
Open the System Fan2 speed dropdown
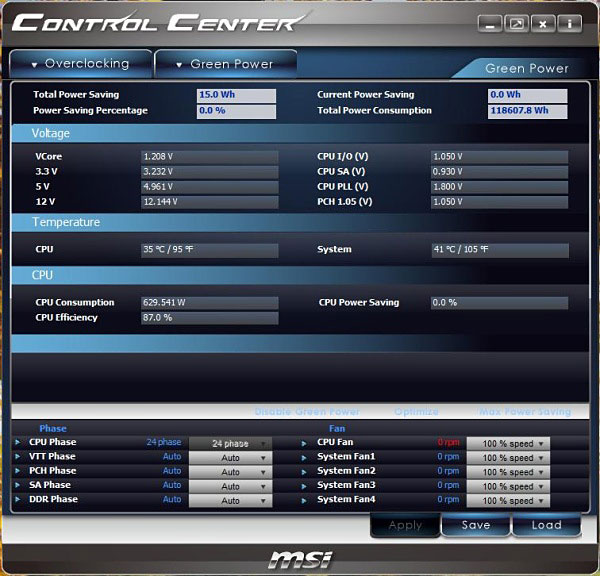click(508, 472)
